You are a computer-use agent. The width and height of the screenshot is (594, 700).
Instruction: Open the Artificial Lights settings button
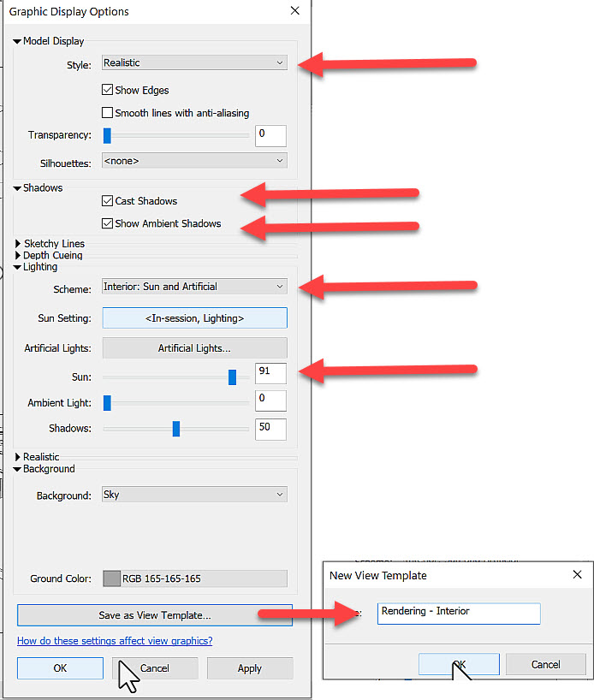[x=194, y=348]
